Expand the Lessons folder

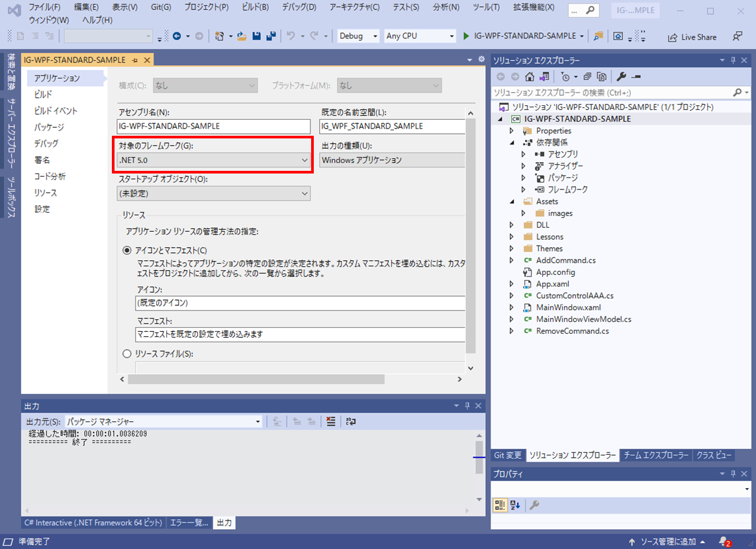(512, 237)
